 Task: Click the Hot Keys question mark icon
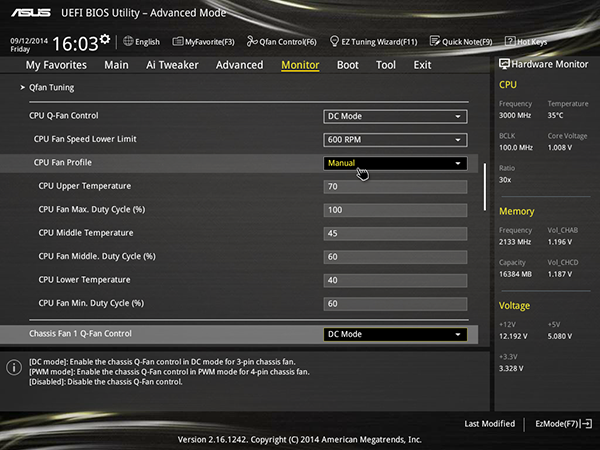tap(510, 41)
